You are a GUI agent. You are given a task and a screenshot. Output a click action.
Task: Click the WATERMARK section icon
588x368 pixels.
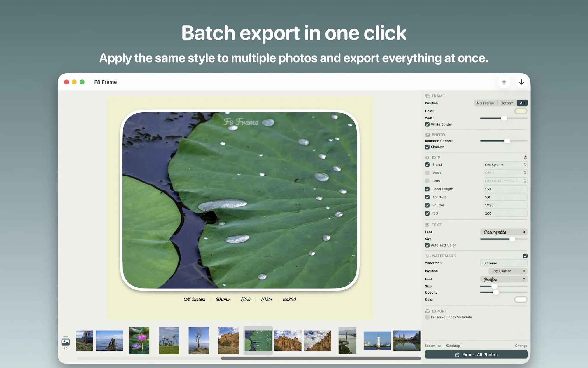click(x=428, y=256)
